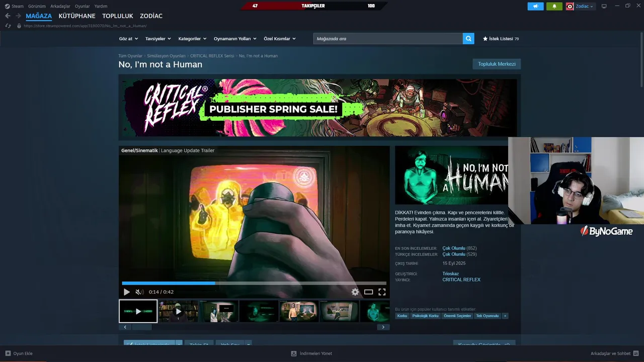This screenshot has width=644, height=362.
Task: Switch to the MAĞAZA tab
Action: pos(39,16)
